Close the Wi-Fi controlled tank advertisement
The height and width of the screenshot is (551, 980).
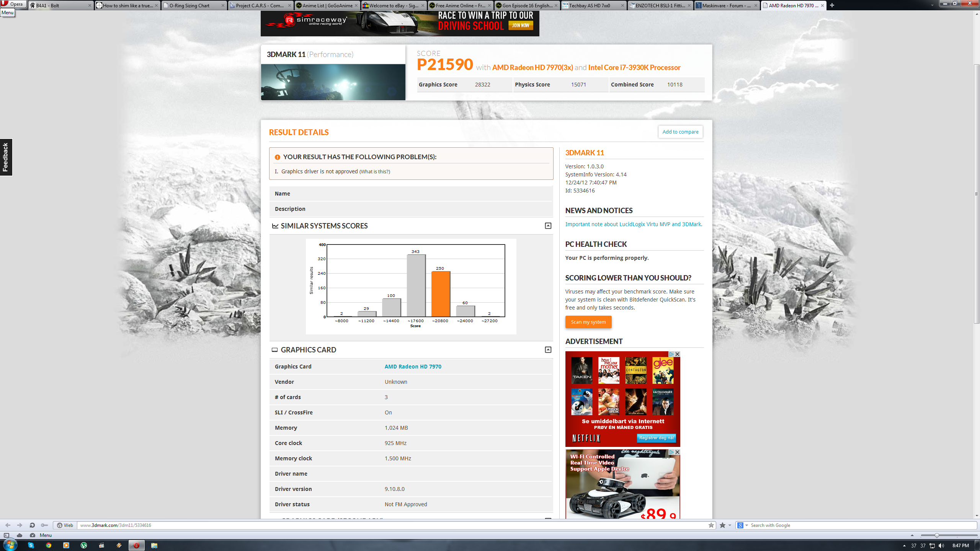tap(677, 452)
